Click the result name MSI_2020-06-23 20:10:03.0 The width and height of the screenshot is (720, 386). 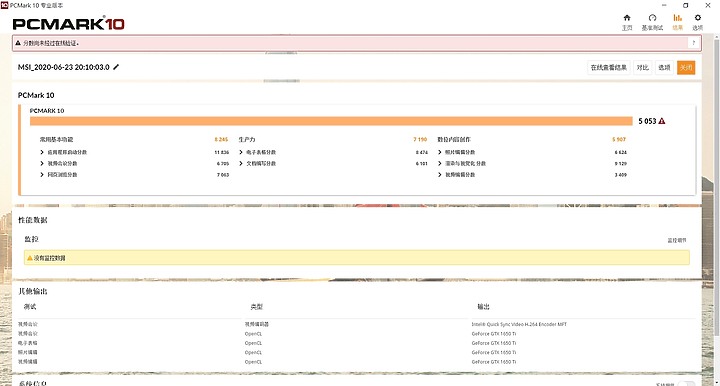[64, 67]
